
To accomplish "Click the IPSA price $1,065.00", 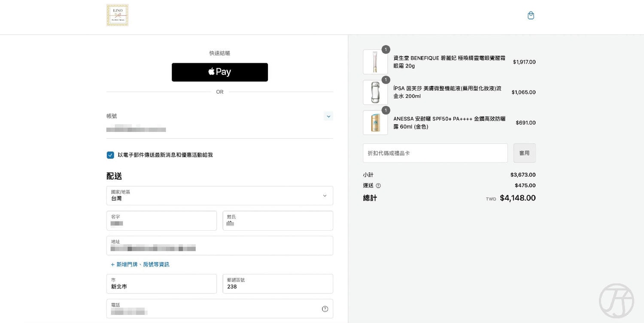I will tap(524, 92).
